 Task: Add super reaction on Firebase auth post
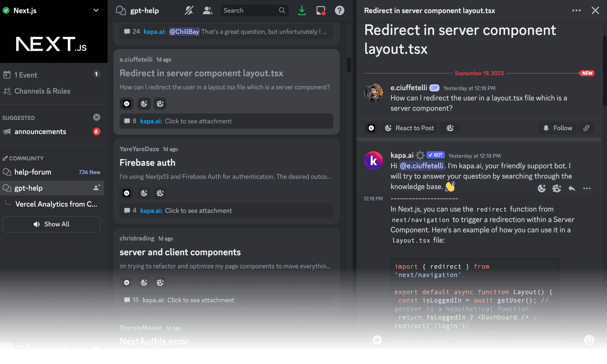tap(160, 193)
